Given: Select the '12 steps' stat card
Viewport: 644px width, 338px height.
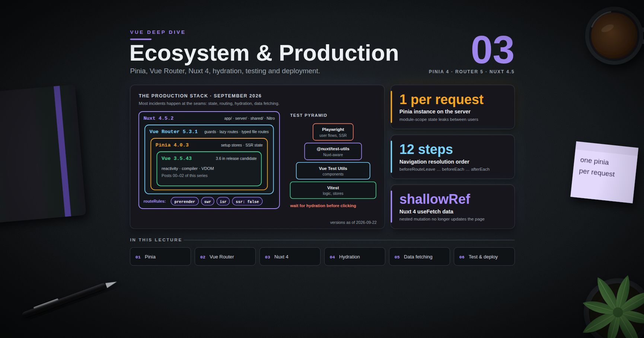Looking at the screenshot, I should pos(453,157).
